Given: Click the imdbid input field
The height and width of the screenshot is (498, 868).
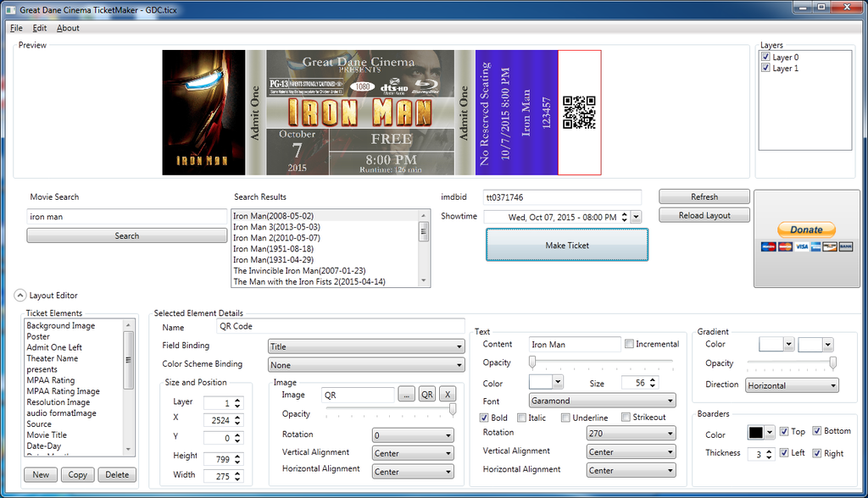Looking at the screenshot, I should click(x=563, y=197).
